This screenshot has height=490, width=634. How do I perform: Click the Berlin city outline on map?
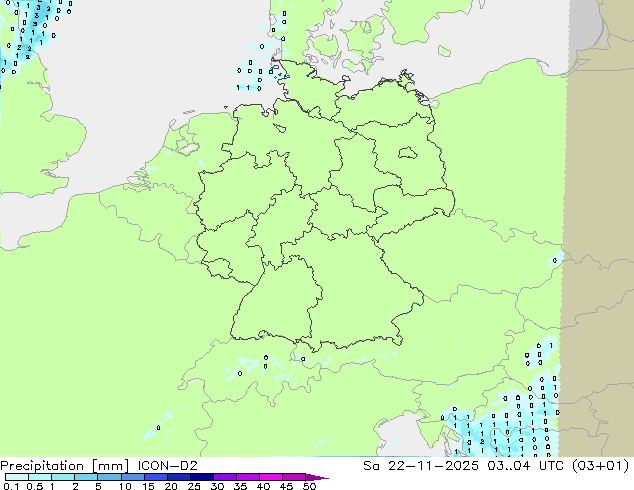[407, 153]
